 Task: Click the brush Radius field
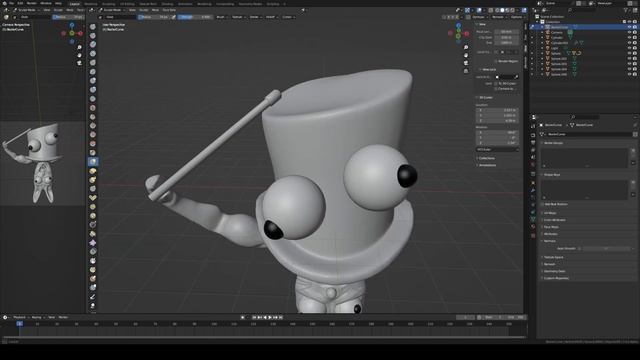click(x=153, y=17)
